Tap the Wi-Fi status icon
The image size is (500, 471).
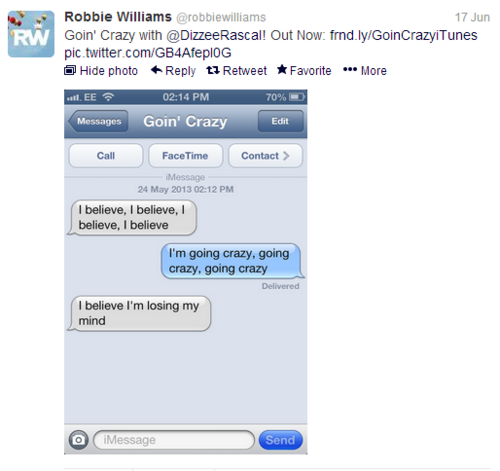[108, 97]
